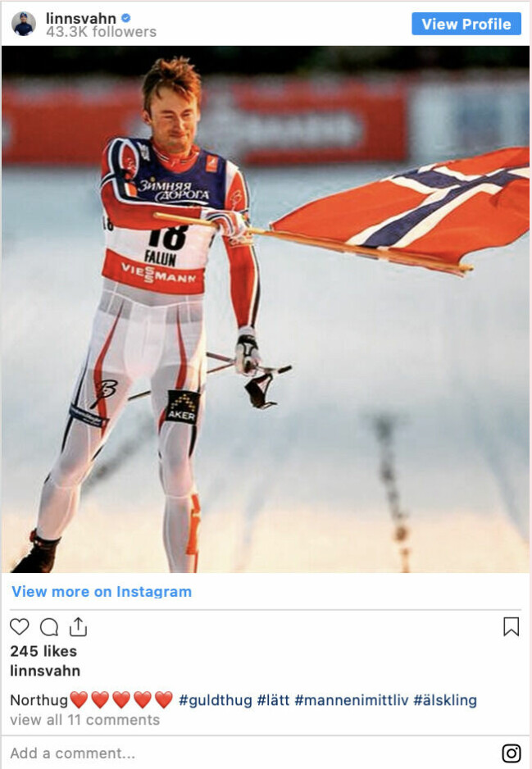This screenshot has width=532, height=769.
Task: Save the post with the bookmark icon
Action: 511,627
